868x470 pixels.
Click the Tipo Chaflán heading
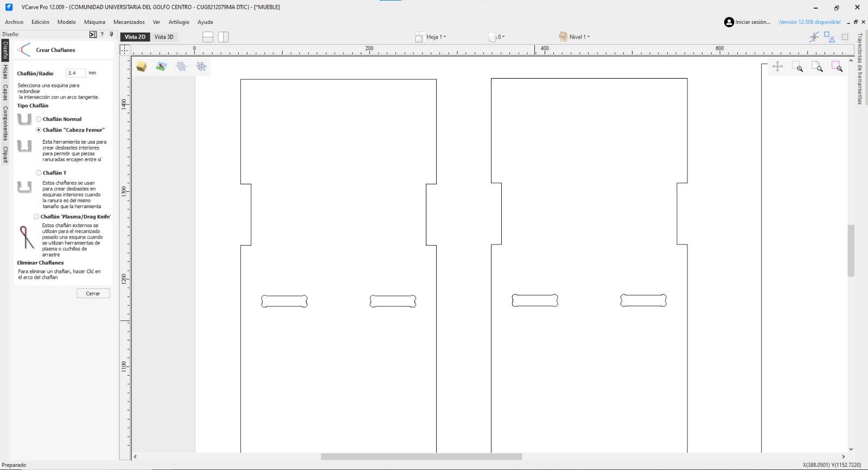[x=33, y=106]
